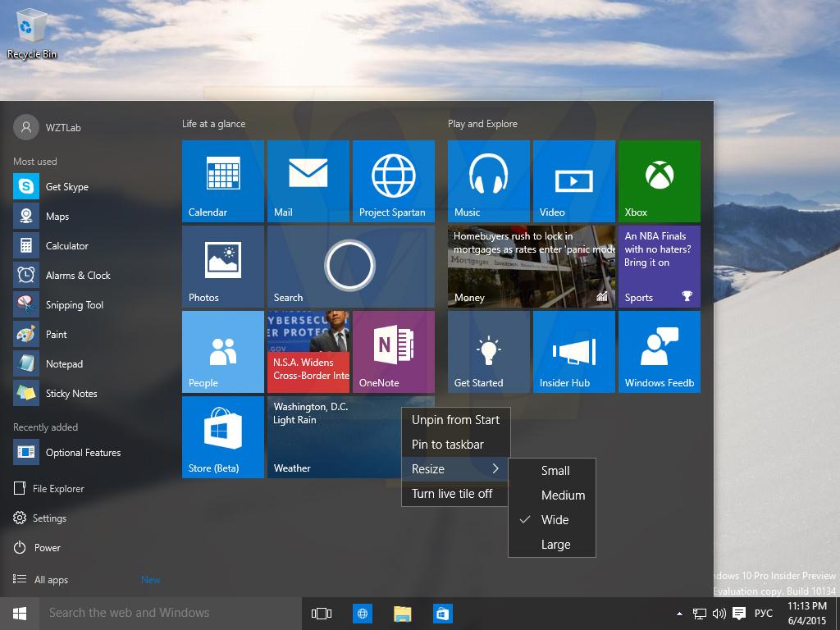Open File Explorer from the taskbar

click(x=402, y=614)
